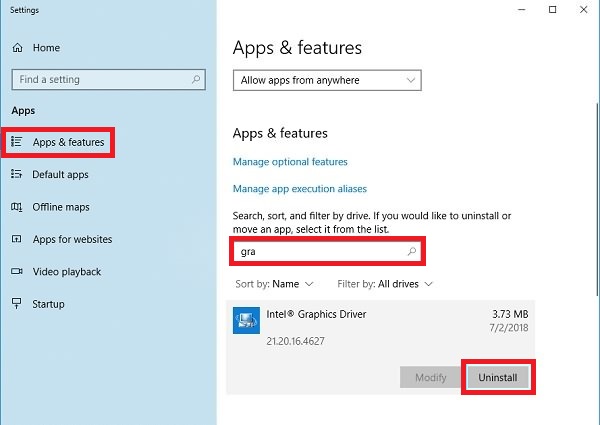The image size is (600, 425).
Task: Open Default apps settings page
Action: coord(60,175)
